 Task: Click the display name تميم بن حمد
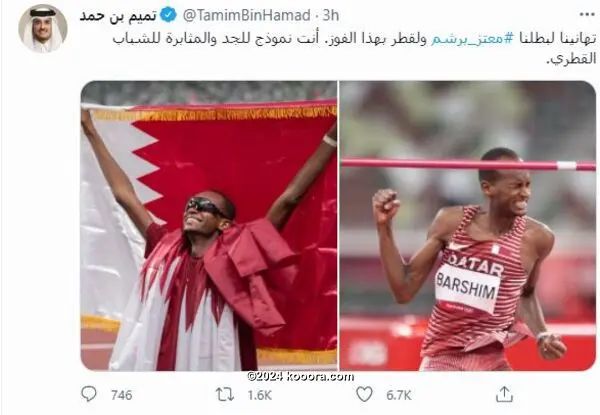click(118, 16)
